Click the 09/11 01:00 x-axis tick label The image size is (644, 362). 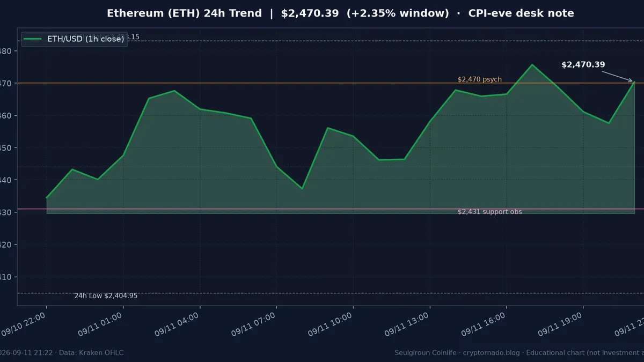pos(100,324)
